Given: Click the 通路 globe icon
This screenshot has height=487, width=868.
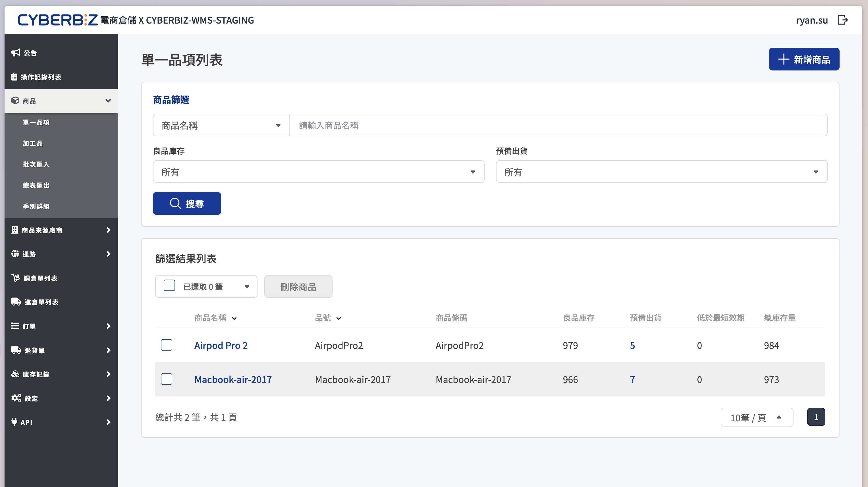Looking at the screenshot, I should 15,254.
